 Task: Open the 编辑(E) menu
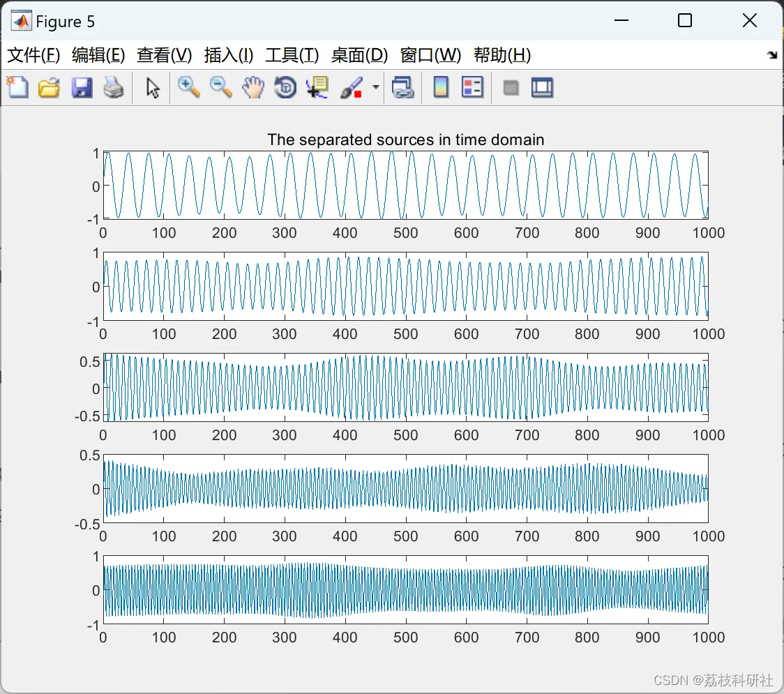coord(98,54)
